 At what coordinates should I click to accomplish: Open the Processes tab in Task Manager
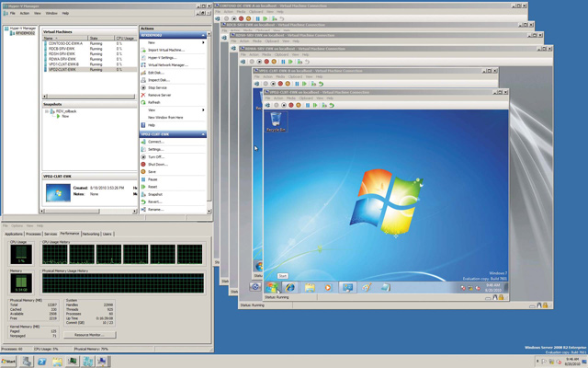(34, 235)
